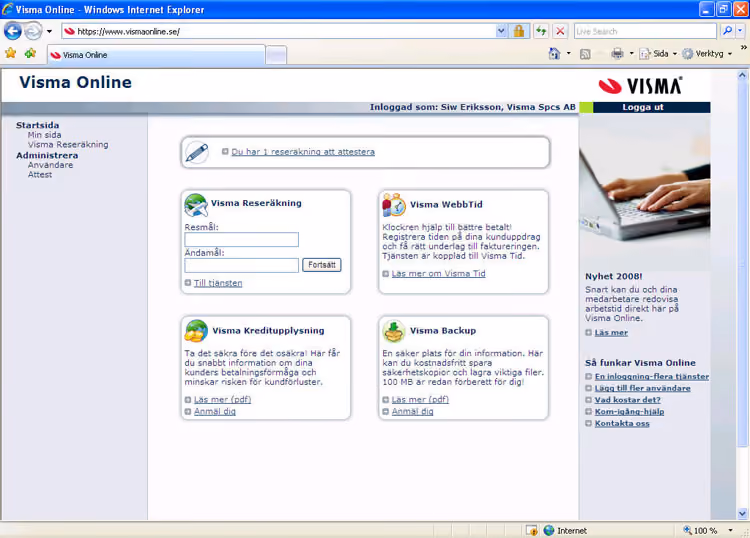Open Användare in sidebar
750x538 pixels.
click(x=50, y=165)
